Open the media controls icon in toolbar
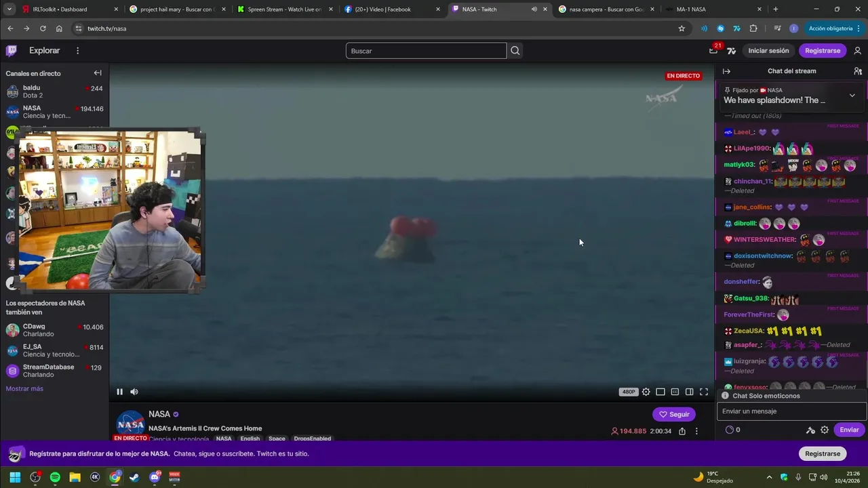 coord(778,28)
